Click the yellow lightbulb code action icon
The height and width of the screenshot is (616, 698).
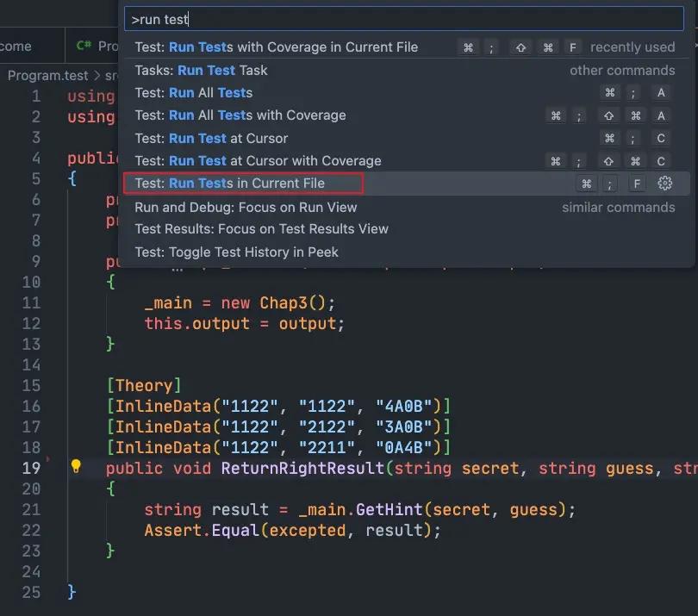click(x=76, y=467)
